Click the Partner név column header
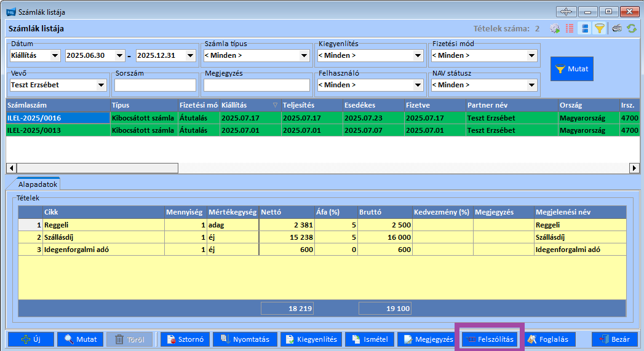This screenshot has height=351, width=644. click(x=512, y=105)
